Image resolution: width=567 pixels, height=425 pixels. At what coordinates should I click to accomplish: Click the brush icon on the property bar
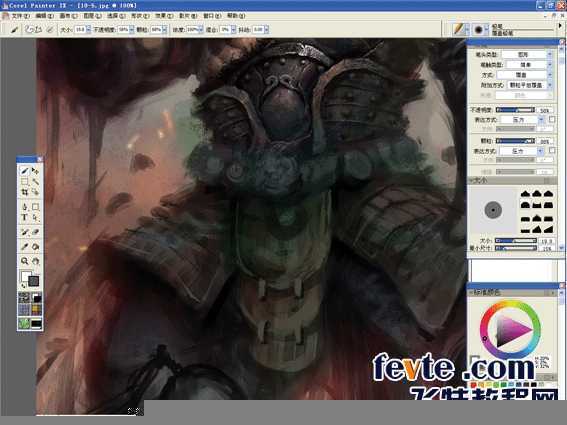[x=14, y=29]
